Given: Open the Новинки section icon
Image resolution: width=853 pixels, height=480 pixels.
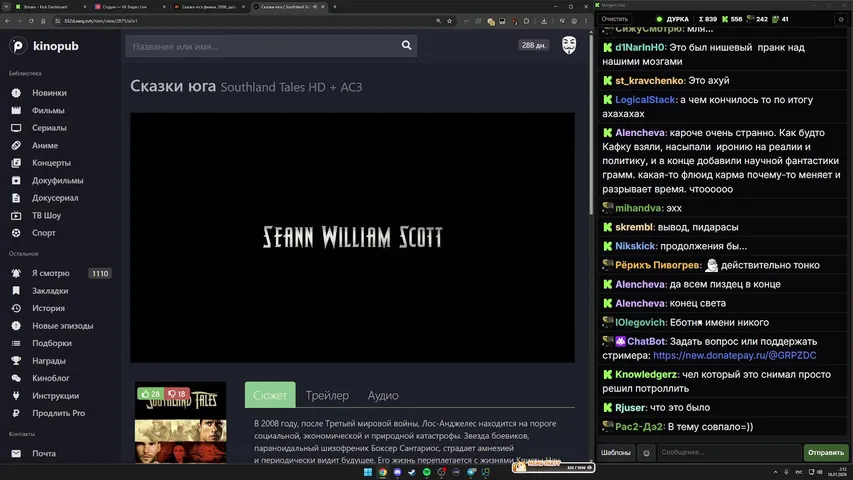Looking at the screenshot, I should 16,93.
